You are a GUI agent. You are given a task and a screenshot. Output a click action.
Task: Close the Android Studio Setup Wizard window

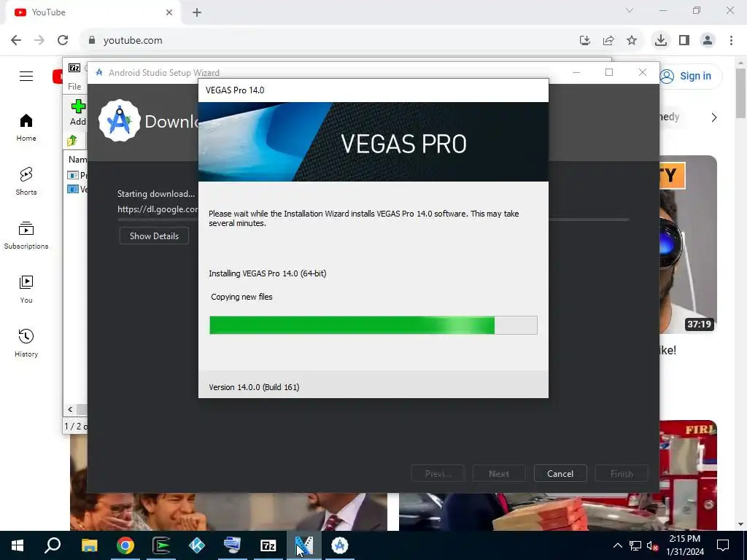pos(643,72)
